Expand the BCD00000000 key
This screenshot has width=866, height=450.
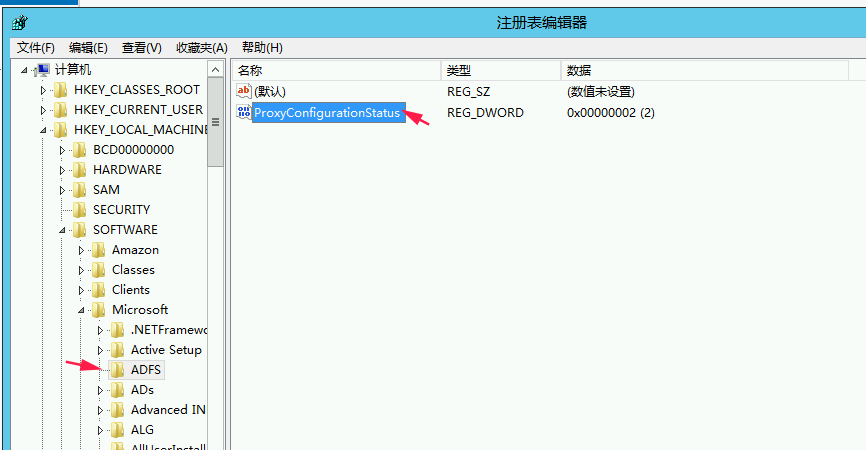coord(62,150)
